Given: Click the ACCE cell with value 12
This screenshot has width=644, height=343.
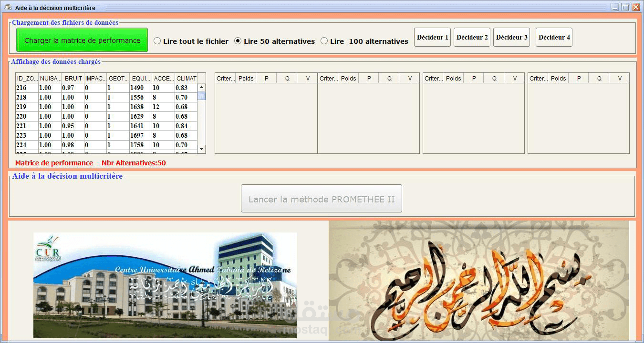Looking at the screenshot, I should [164, 107].
